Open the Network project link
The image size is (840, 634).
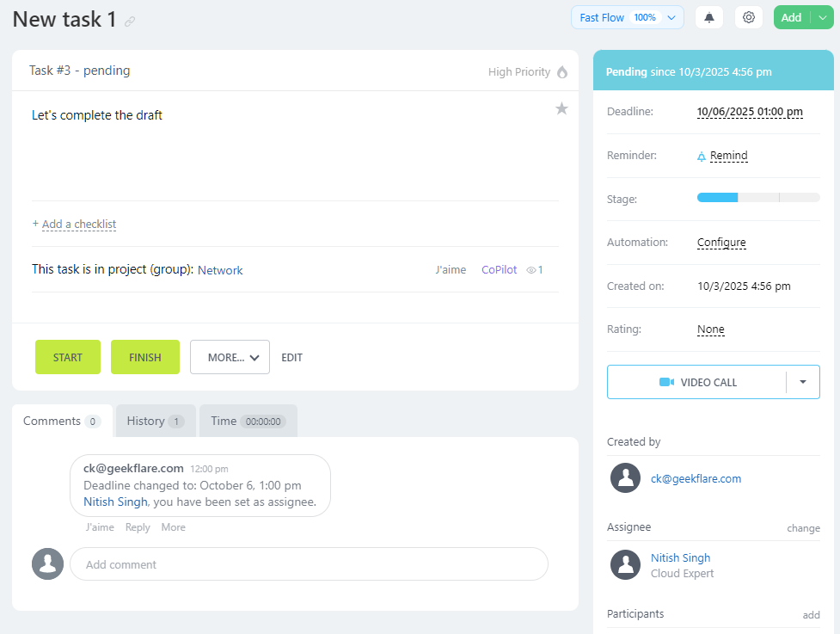point(220,270)
